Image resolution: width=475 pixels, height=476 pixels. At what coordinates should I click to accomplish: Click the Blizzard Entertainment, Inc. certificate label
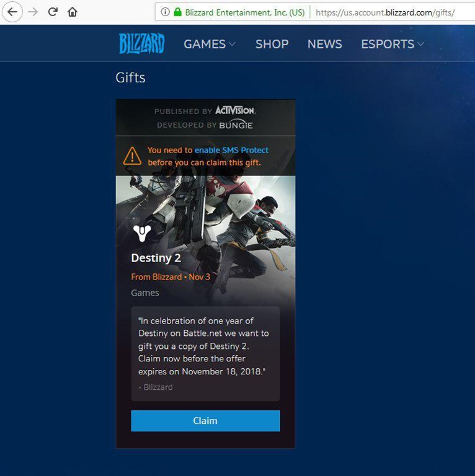(244, 12)
